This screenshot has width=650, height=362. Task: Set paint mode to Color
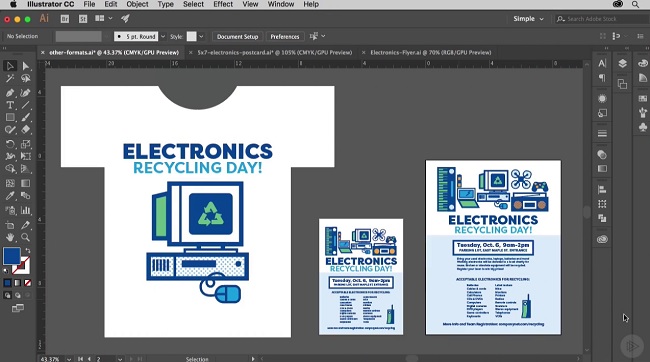pos(7,283)
